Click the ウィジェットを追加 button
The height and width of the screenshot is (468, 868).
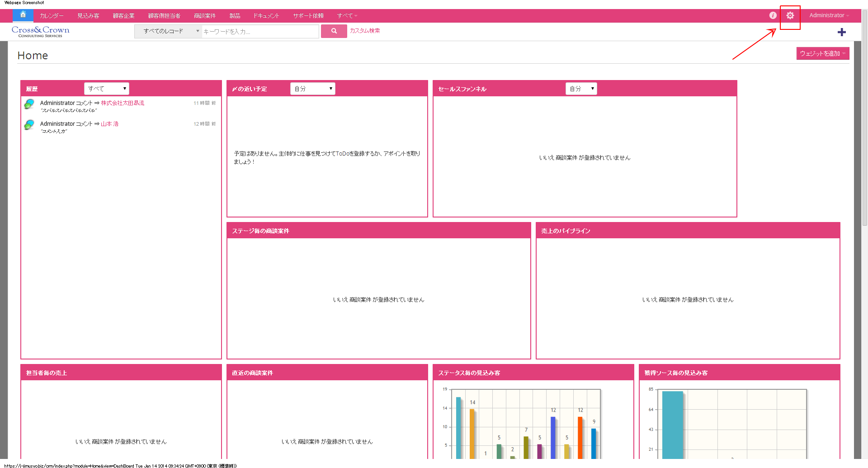click(x=822, y=53)
